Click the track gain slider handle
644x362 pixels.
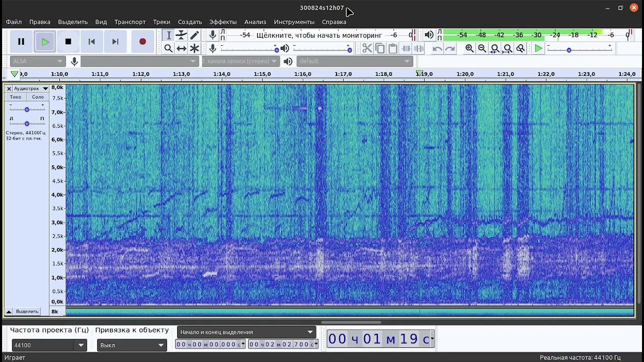[x=27, y=109]
